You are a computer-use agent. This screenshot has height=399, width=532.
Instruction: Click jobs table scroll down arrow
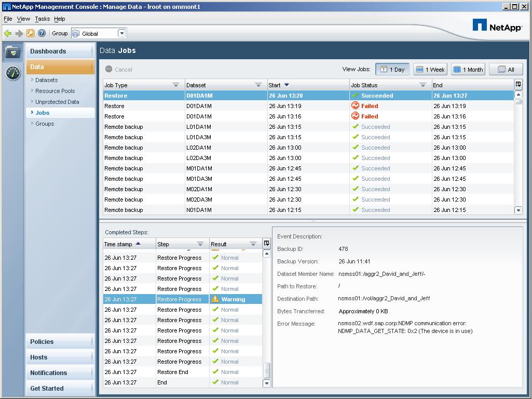click(518, 210)
